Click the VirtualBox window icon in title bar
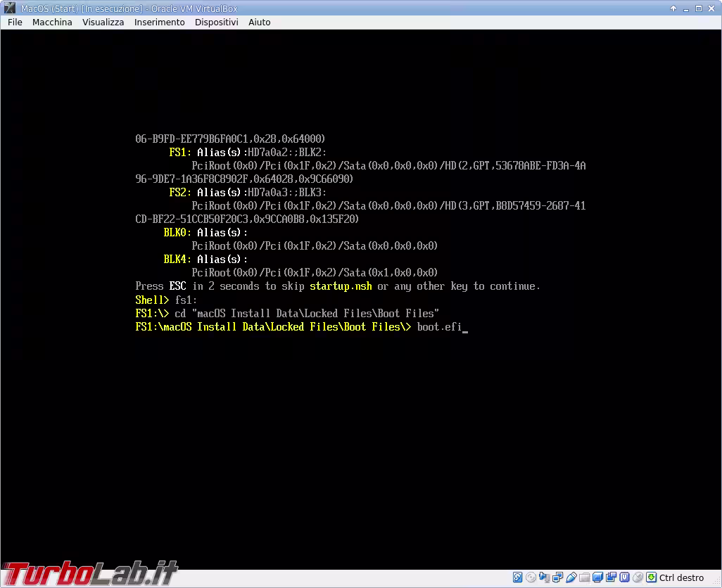Viewport: 722px width, 588px height. coord(10,8)
